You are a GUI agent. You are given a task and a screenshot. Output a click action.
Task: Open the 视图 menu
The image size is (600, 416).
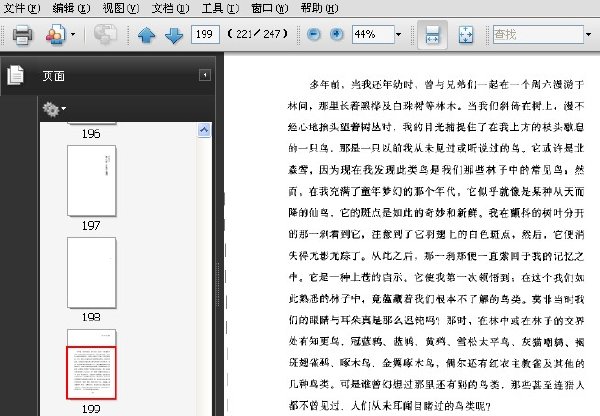pyautogui.click(x=121, y=8)
